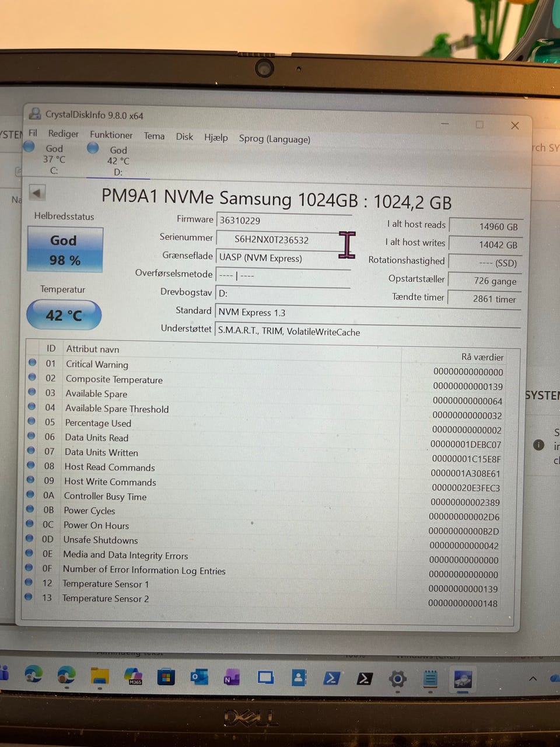Click status dot for Unsafe Shutdowns row

tap(30, 538)
